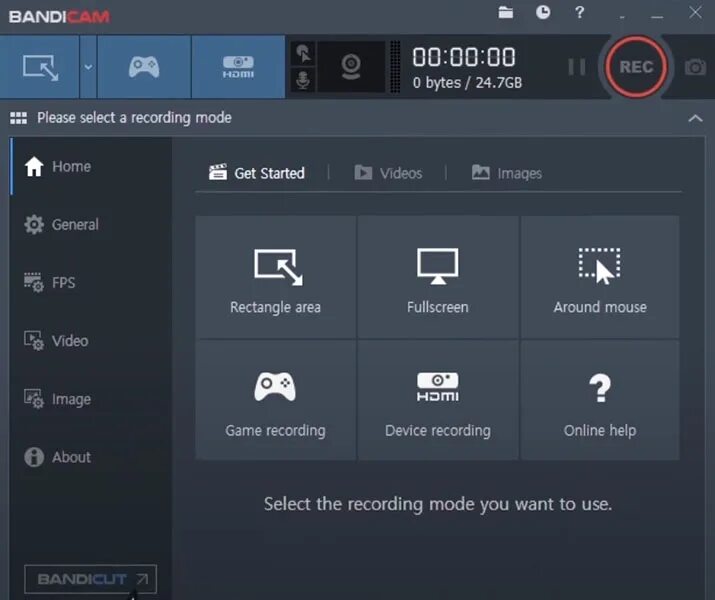Open the Home section in sidebar
The width and height of the screenshot is (715, 600).
(91, 166)
